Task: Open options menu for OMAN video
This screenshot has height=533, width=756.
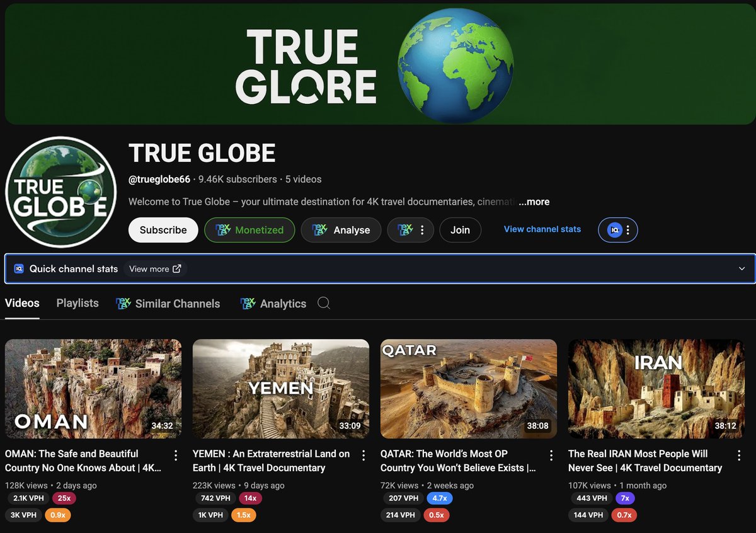Action: coord(176,455)
